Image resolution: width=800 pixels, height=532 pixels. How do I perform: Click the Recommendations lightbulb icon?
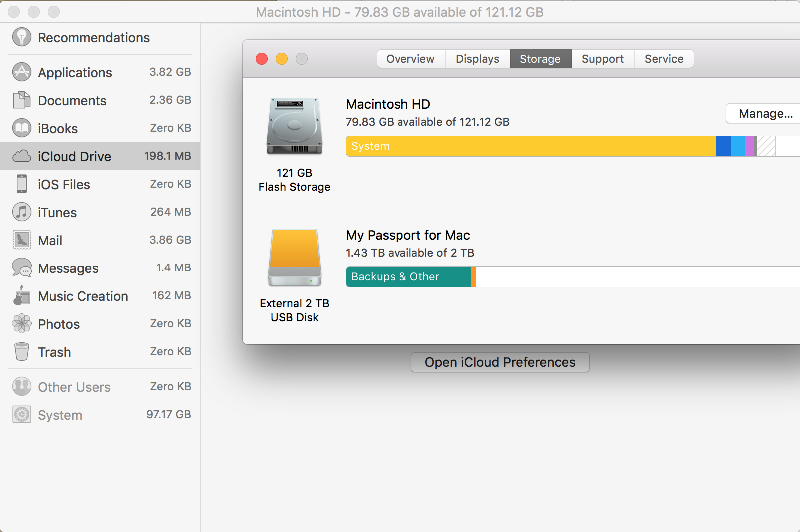22,37
